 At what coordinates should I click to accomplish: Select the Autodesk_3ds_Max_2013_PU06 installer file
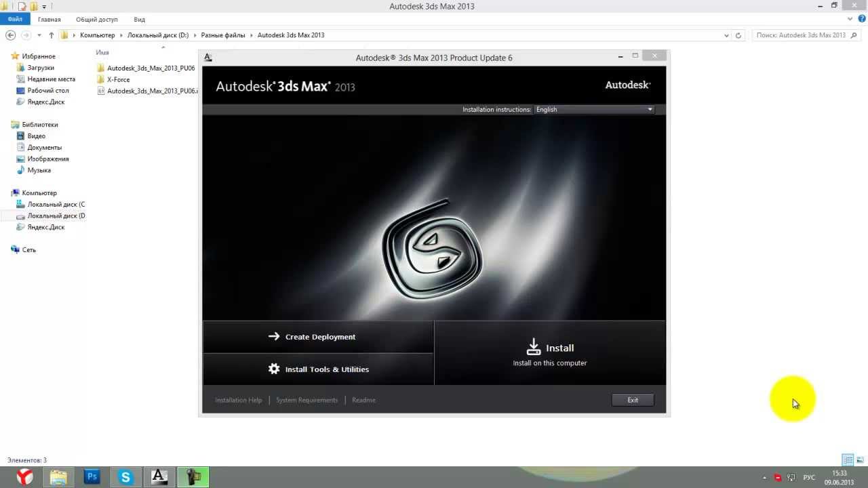point(152,91)
